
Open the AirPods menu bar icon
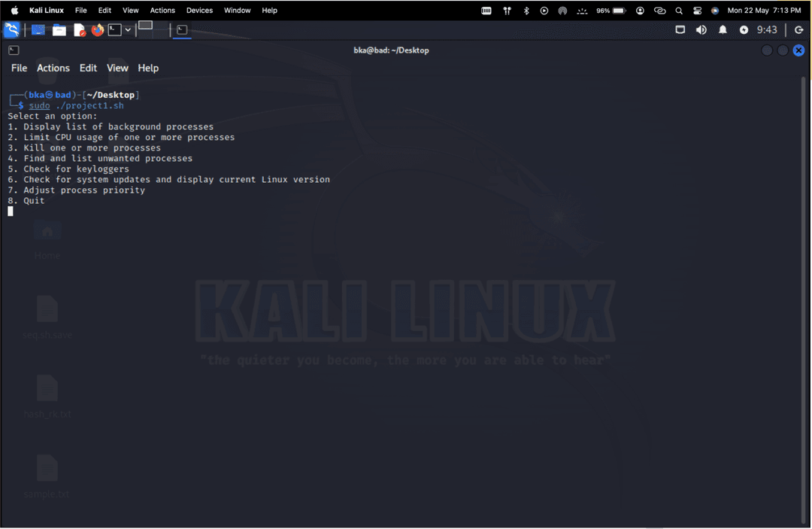coord(507,11)
